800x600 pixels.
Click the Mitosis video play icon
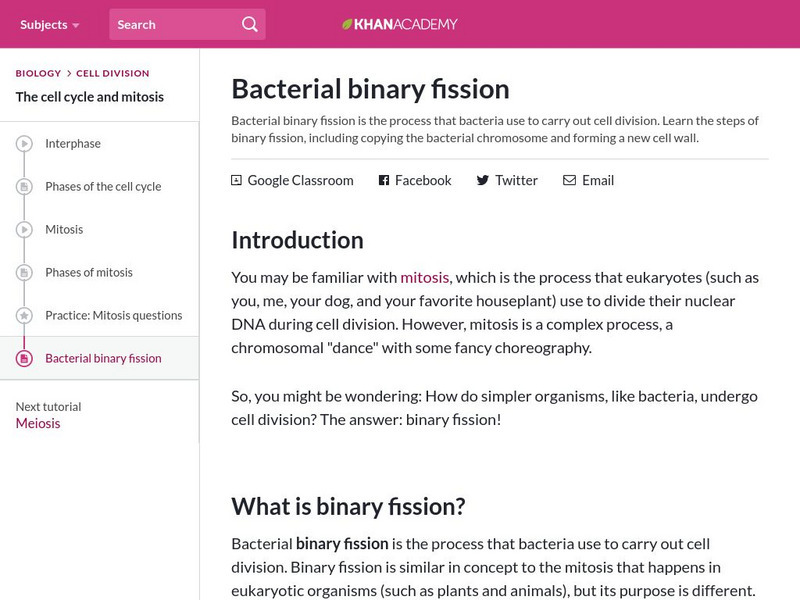25,230
